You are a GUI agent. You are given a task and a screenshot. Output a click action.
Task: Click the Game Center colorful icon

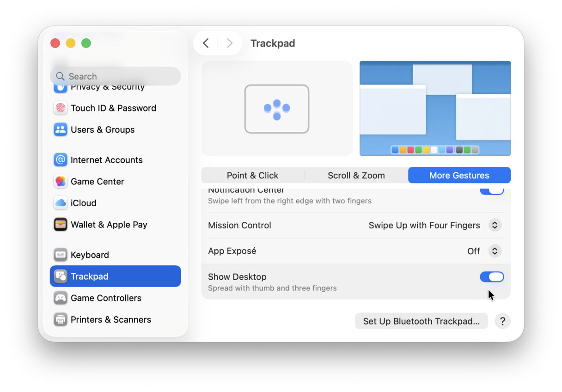61,181
